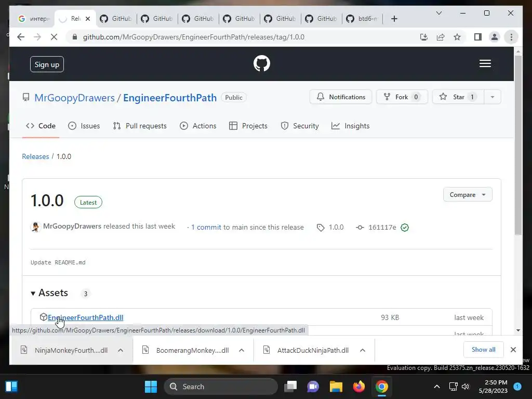Open the Security tab

[x=300, y=126]
